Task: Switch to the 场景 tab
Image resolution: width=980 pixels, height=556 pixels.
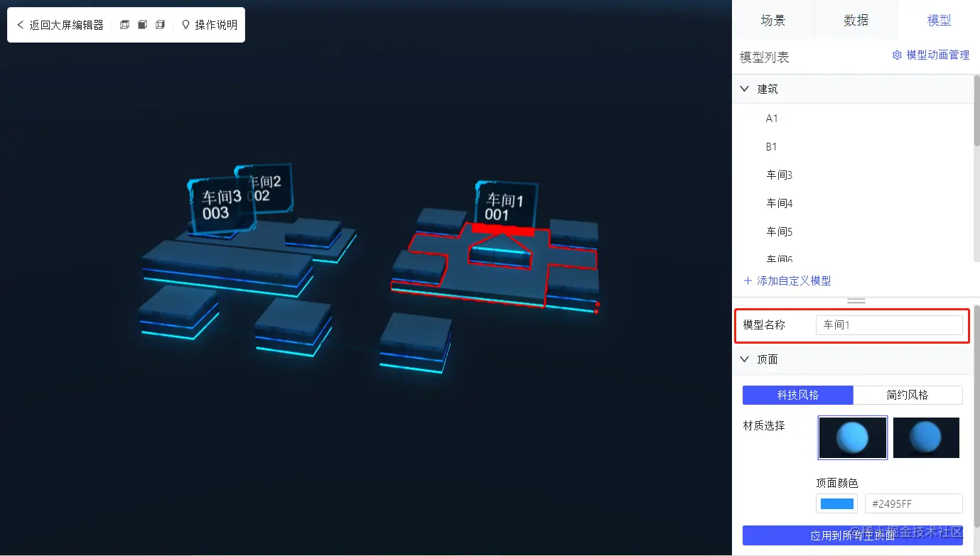Action: pos(773,20)
